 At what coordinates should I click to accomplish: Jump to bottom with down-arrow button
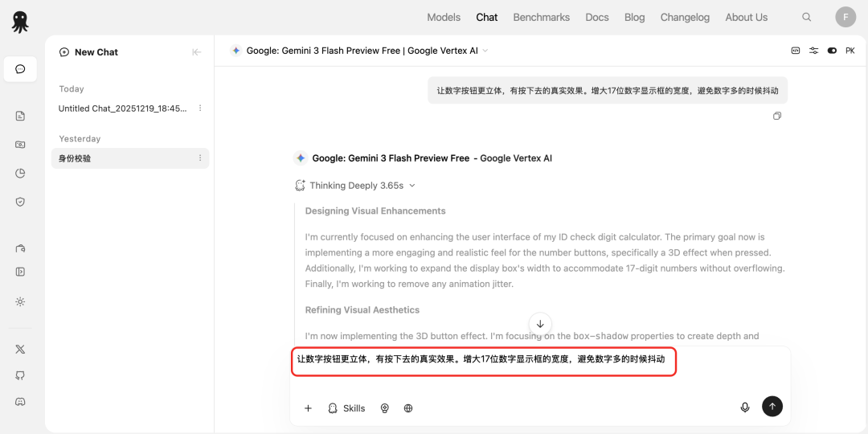(540, 324)
